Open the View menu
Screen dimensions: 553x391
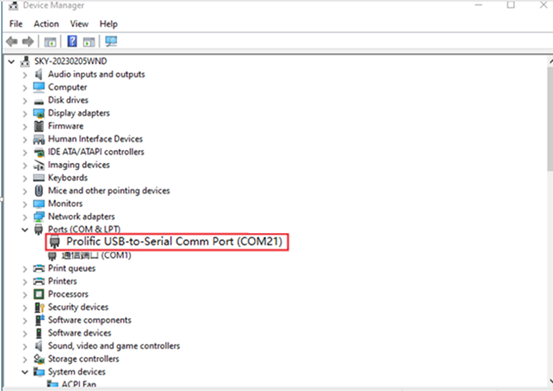[79, 24]
